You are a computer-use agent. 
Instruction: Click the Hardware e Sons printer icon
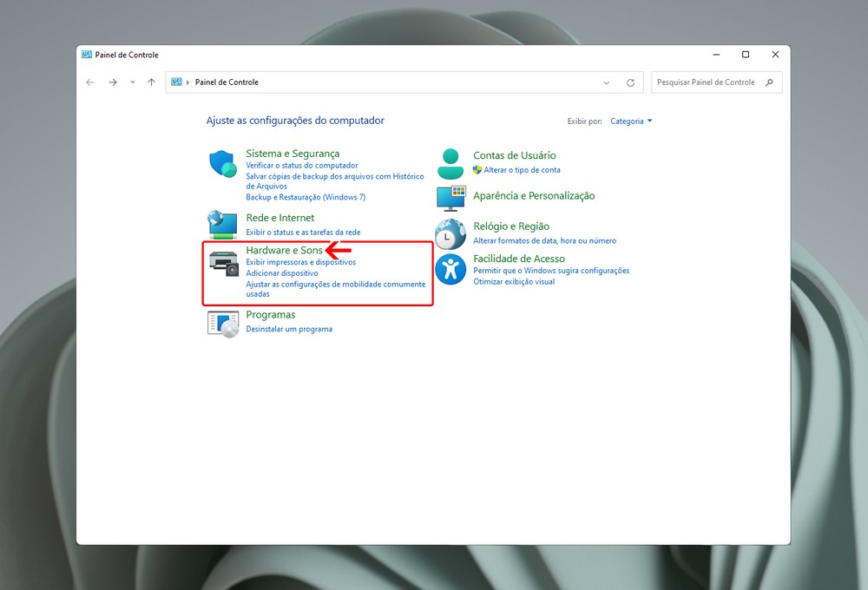click(x=223, y=263)
